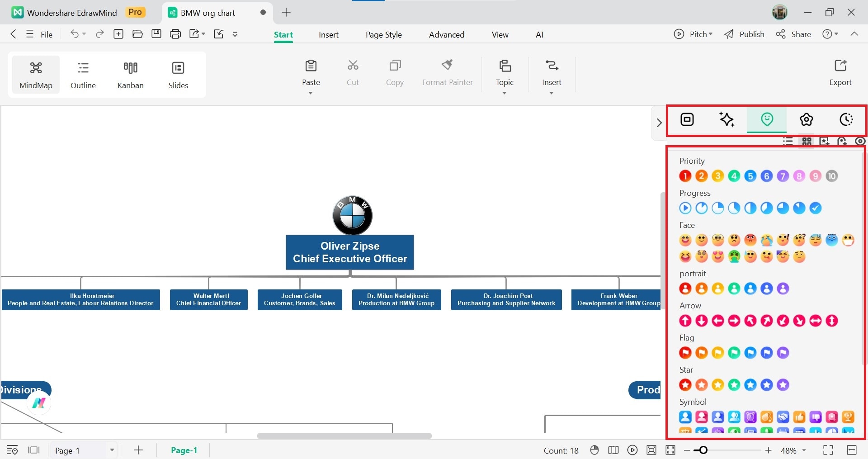Select the Page-1 sheet tab
868x459 pixels.
[184, 450]
